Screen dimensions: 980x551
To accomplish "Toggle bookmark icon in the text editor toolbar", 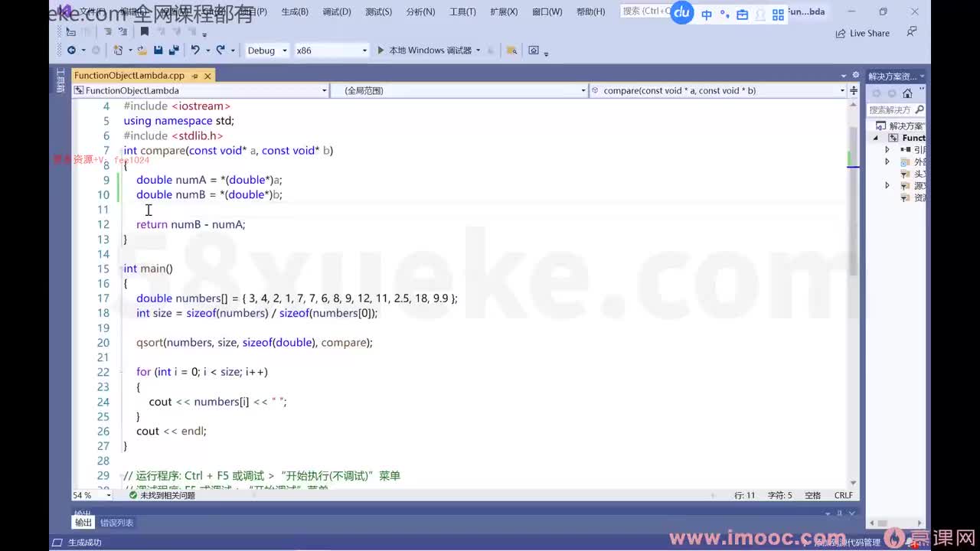I will (x=144, y=32).
